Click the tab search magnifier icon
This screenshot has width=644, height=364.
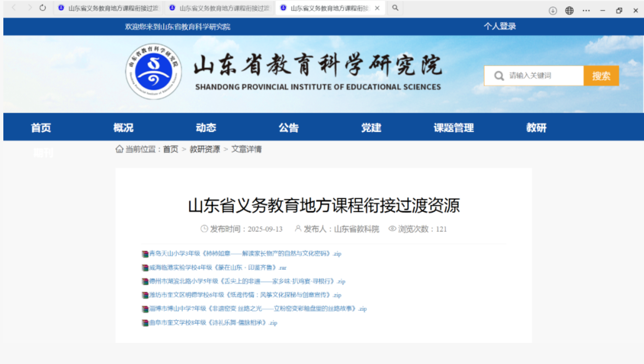click(395, 8)
